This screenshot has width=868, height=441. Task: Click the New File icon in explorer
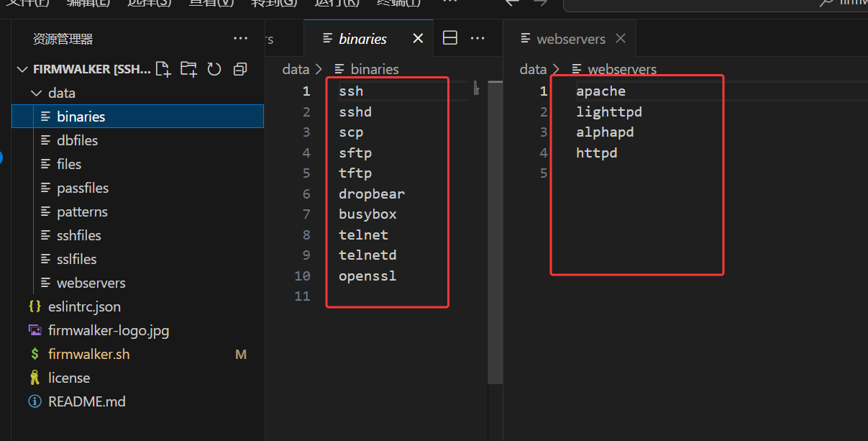click(163, 69)
